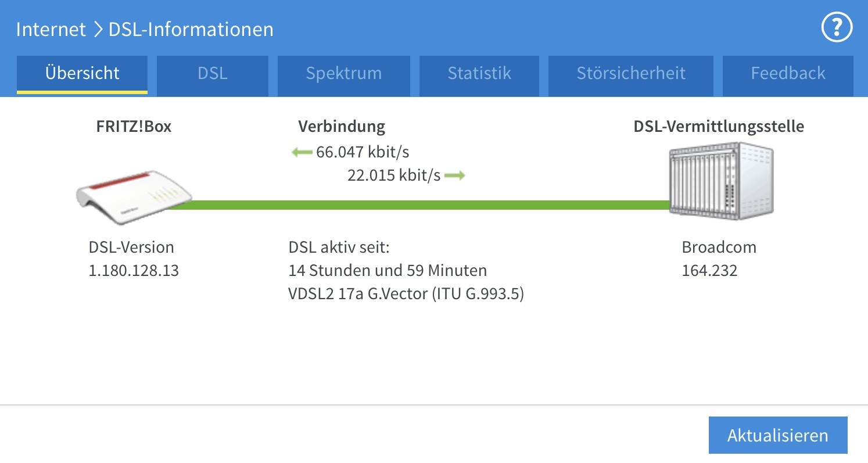The height and width of the screenshot is (463, 868).
Task: Go to the Störsicherheit tab
Action: (x=630, y=74)
